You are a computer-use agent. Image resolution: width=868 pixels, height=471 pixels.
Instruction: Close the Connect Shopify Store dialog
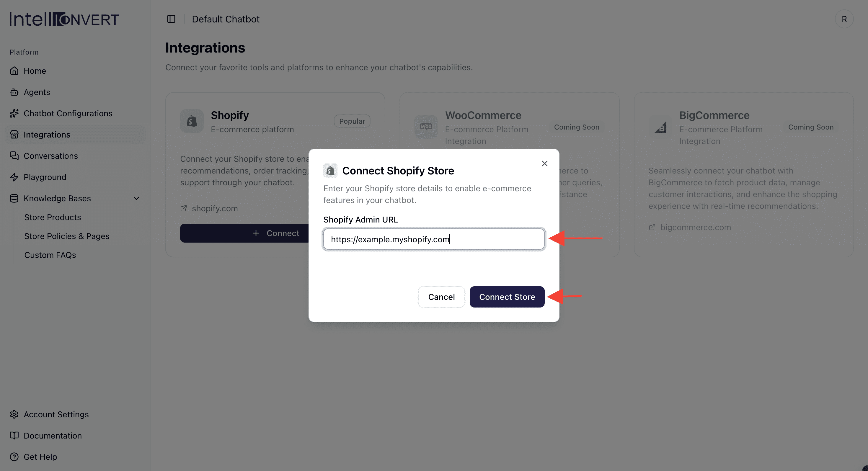click(x=544, y=163)
